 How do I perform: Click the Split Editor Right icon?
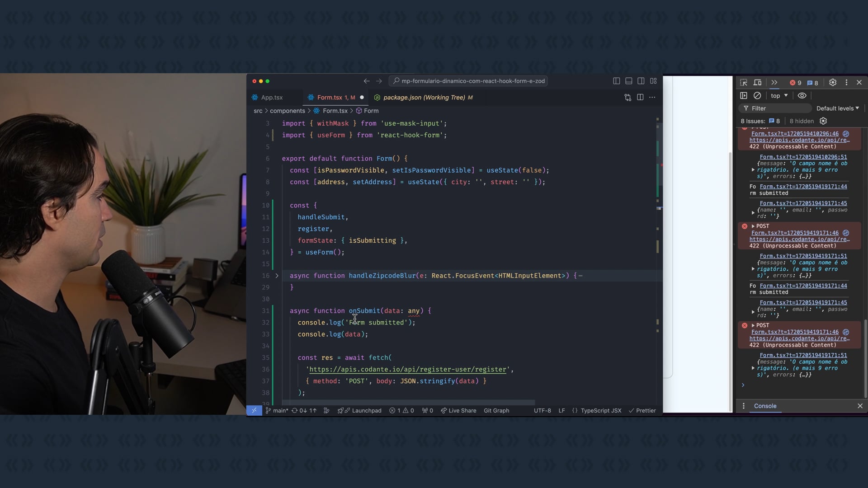[x=640, y=98]
